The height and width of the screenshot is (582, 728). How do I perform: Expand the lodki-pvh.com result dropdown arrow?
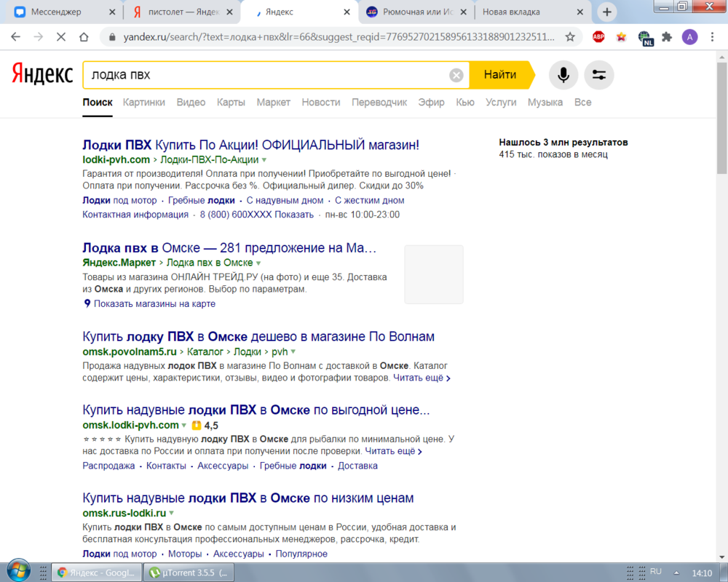point(264,159)
